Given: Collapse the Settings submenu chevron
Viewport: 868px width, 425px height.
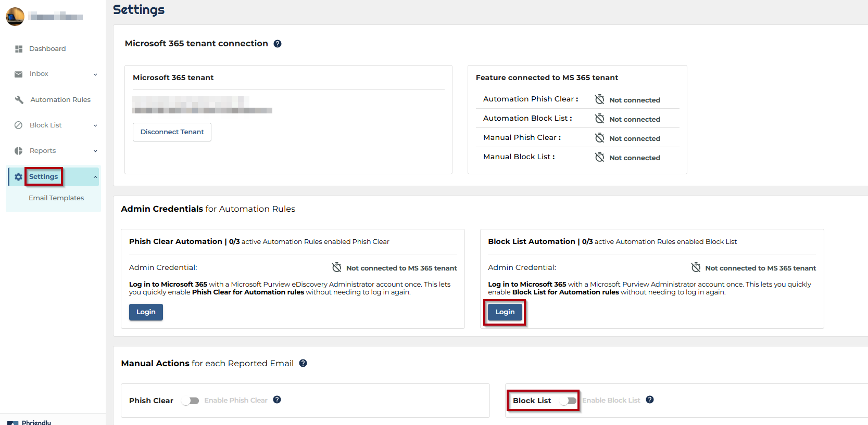Looking at the screenshot, I should pos(95,177).
